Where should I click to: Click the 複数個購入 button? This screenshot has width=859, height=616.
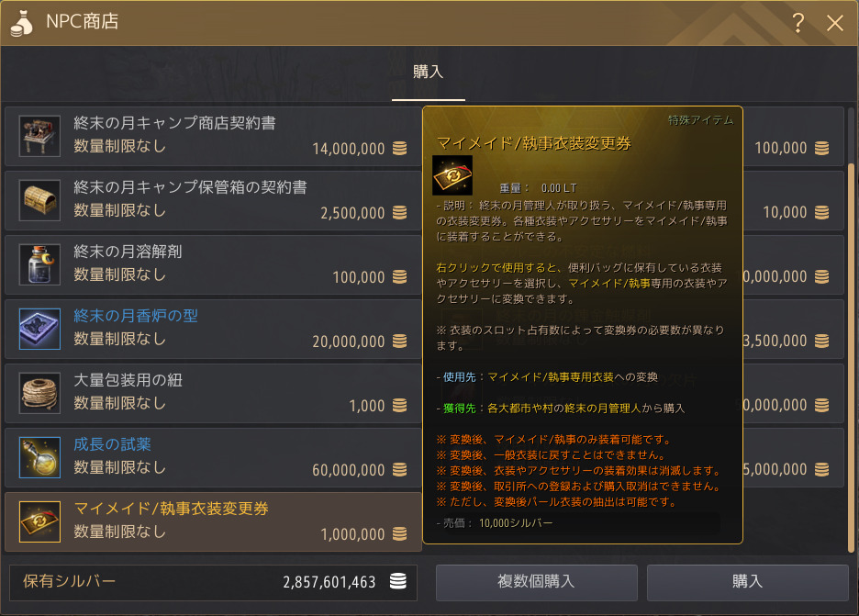(x=536, y=582)
